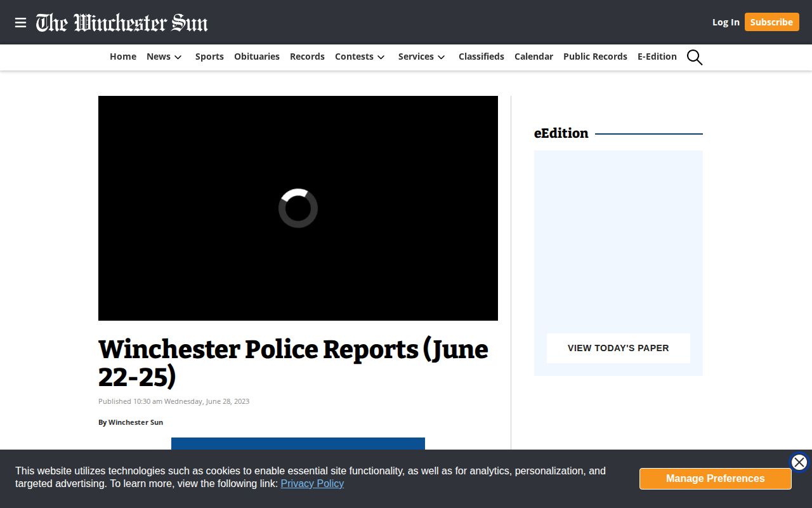Click the Log In link

(x=726, y=22)
